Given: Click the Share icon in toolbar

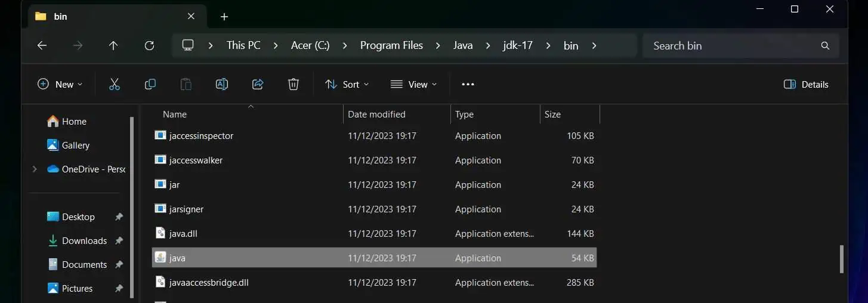Looking at the screenshot, I should click(x=258, y=85).
